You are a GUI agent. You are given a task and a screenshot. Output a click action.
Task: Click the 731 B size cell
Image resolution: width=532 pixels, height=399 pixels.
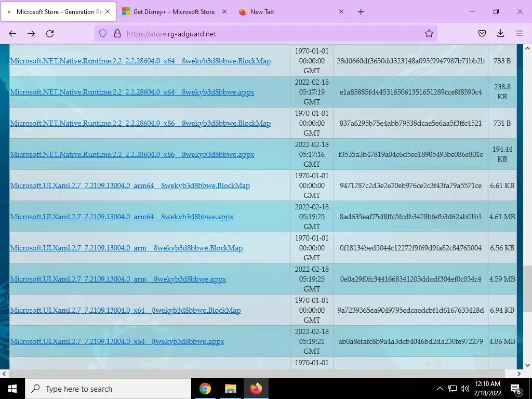502,123
